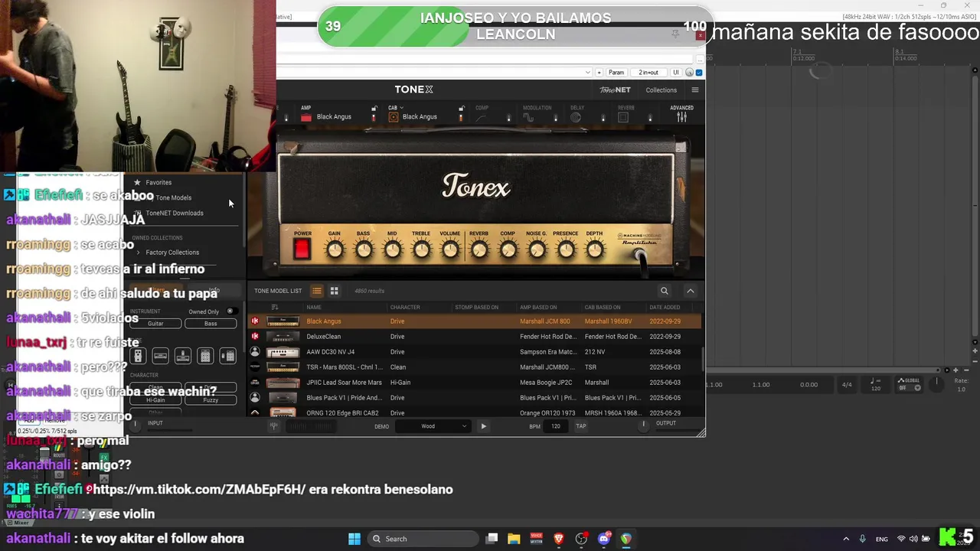The width and height of the screenshot is (980, 551).
Task: Open Advanced parameters mixer icon
Action: tap(681, 117)
